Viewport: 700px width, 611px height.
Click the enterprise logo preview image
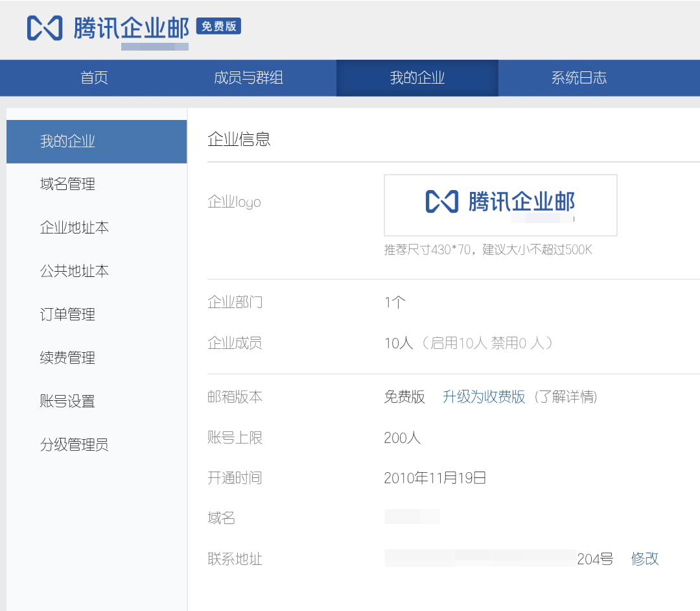point(500,205)
